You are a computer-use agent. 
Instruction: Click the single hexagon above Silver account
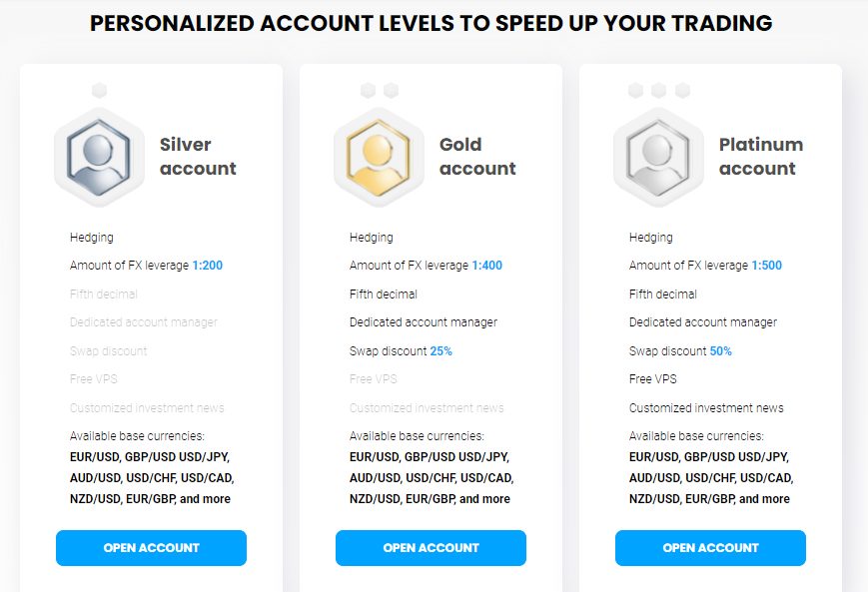100,91
